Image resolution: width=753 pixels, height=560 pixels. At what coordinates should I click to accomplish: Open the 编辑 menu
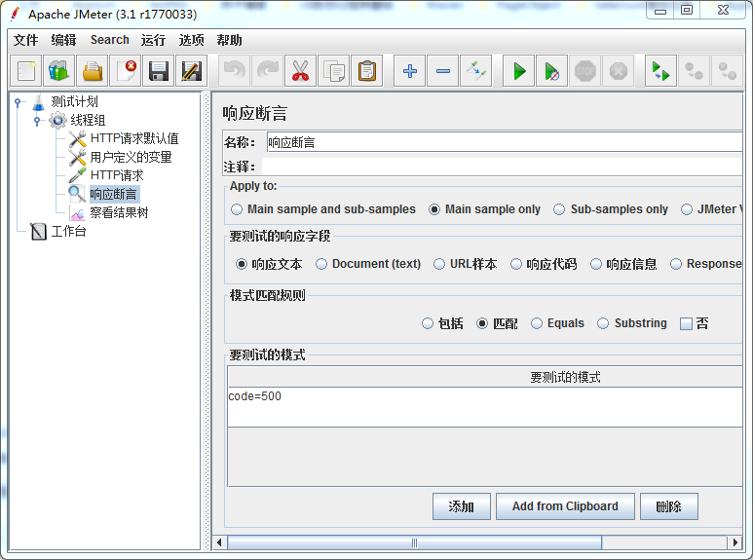[64, 40]
